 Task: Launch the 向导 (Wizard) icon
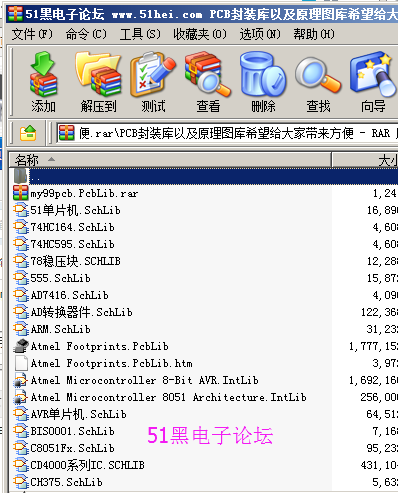pos(373,82)
